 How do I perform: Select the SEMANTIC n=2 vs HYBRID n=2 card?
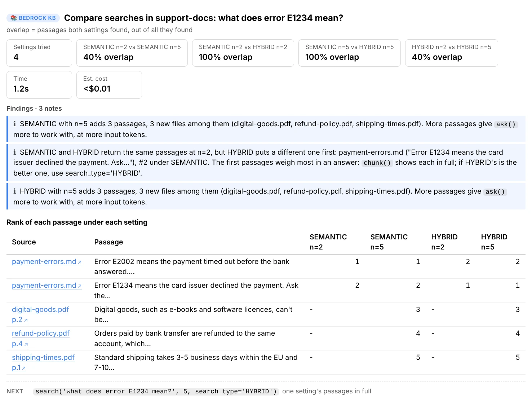243,53
